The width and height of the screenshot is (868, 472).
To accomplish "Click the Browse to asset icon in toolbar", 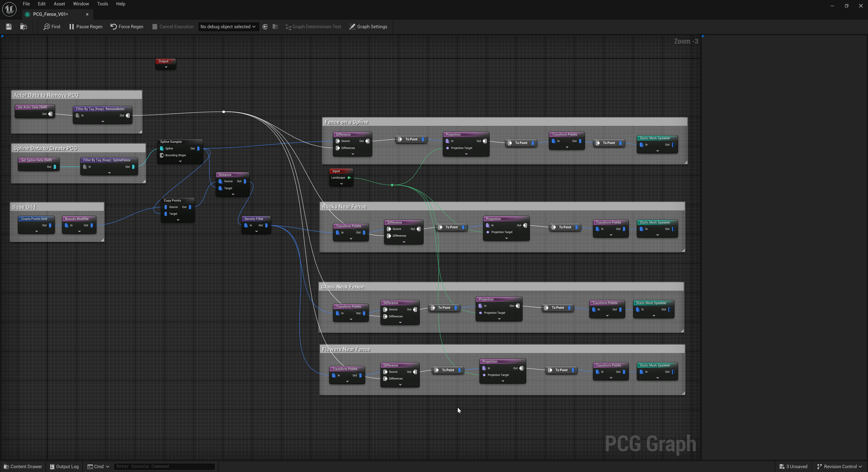I will coord(24,27).
